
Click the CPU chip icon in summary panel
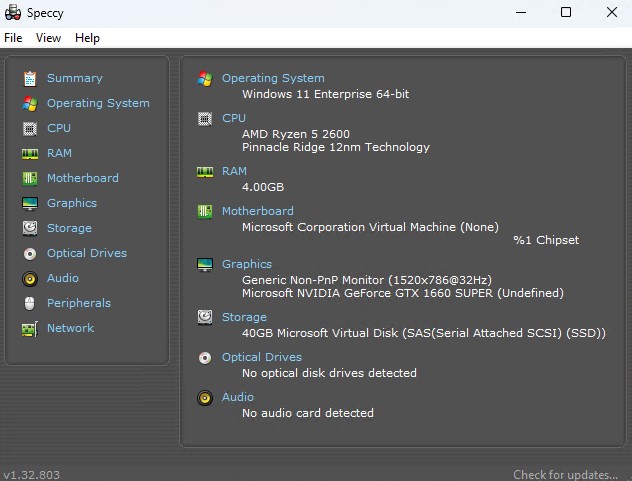(x=205, y=119)
